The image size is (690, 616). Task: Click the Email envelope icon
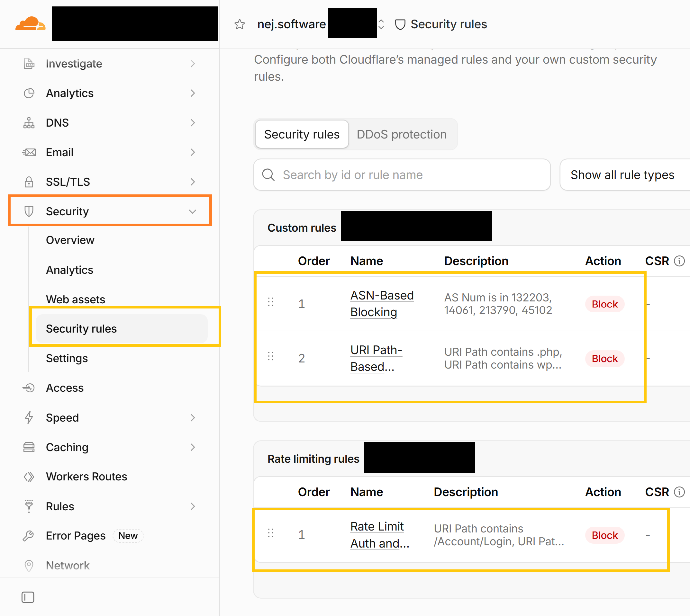[x=29, y=152]
